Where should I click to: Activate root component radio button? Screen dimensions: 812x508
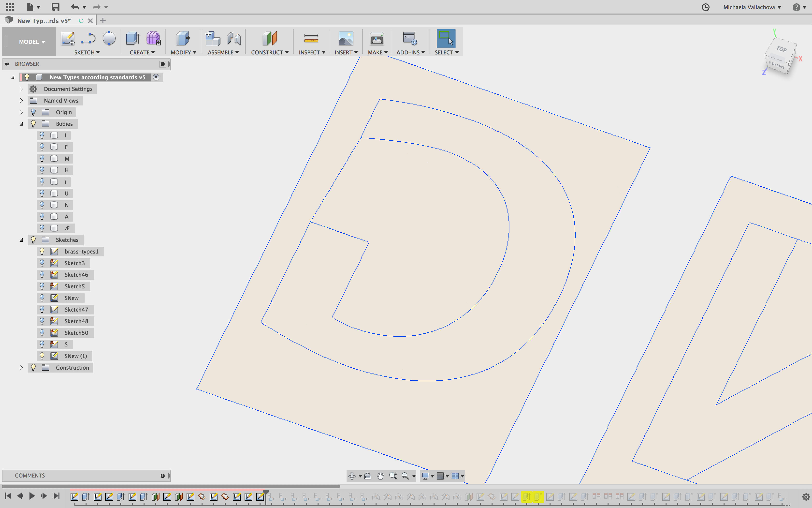156,77
